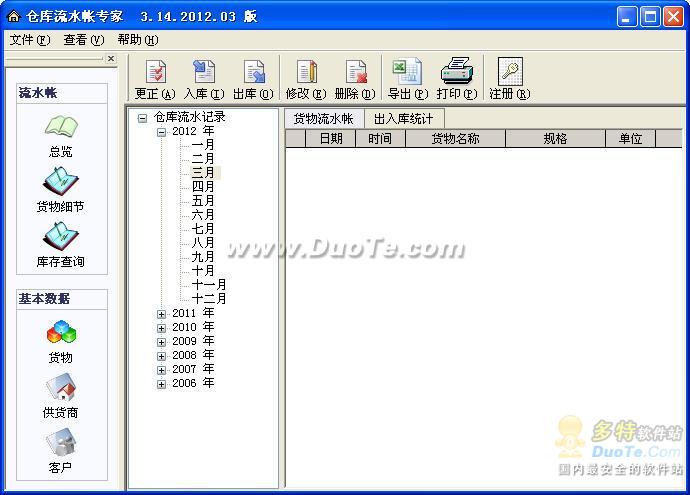
Task: Minimize the 仓库流水帐专家 window
Action: [627, 17]
